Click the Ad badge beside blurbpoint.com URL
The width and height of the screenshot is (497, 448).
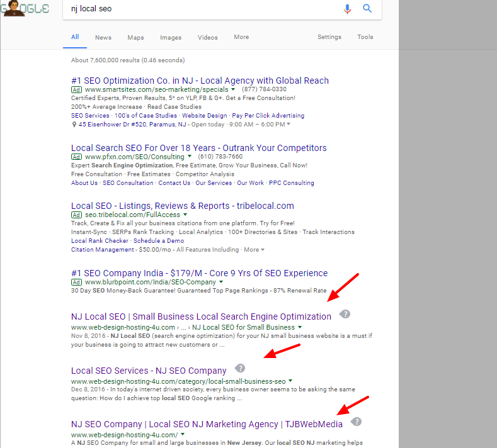pos(76,282)
